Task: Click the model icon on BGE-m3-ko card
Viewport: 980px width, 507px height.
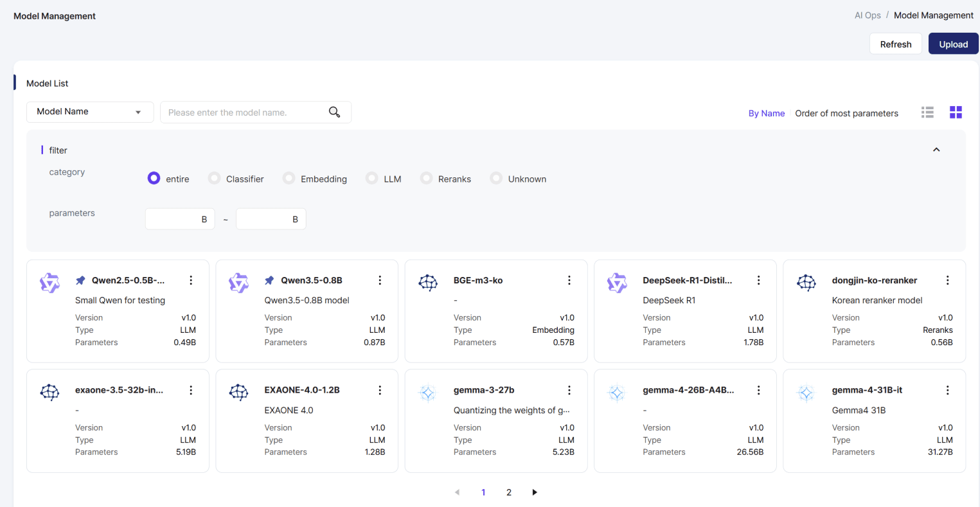Action: 428,283
